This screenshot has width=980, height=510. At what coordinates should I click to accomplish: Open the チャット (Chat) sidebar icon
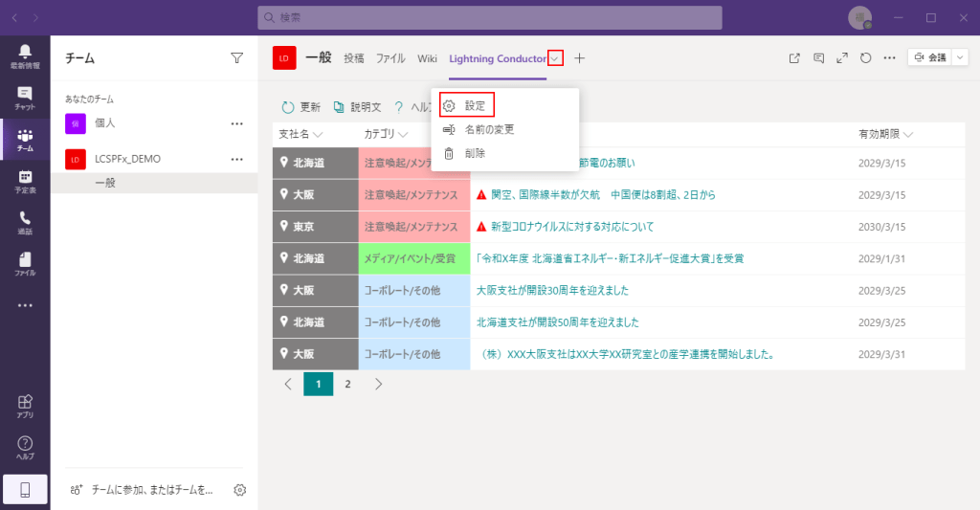(25, 98)
